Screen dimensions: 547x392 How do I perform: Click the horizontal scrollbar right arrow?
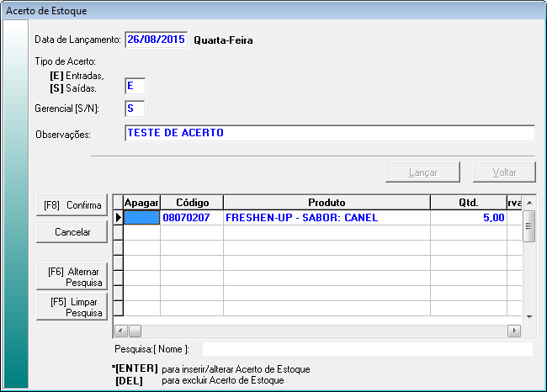[515, 331]
